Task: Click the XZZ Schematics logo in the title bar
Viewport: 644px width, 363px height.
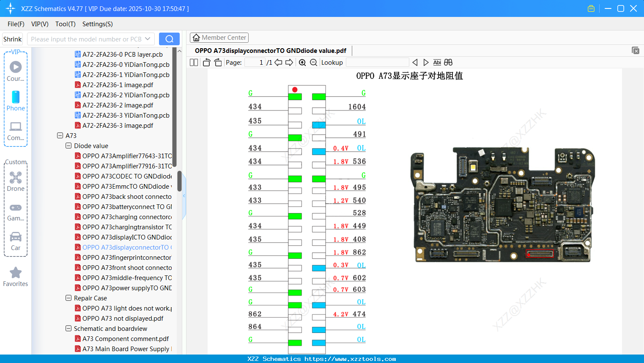Action: (11, 8)
